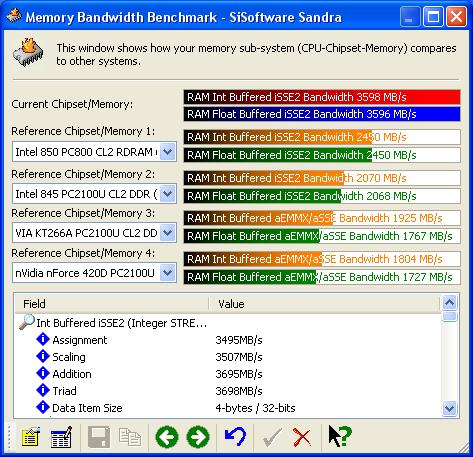Click the grey OK checkmark icon
This screenshot has width=473, height=457.
[x=272, y=437]
